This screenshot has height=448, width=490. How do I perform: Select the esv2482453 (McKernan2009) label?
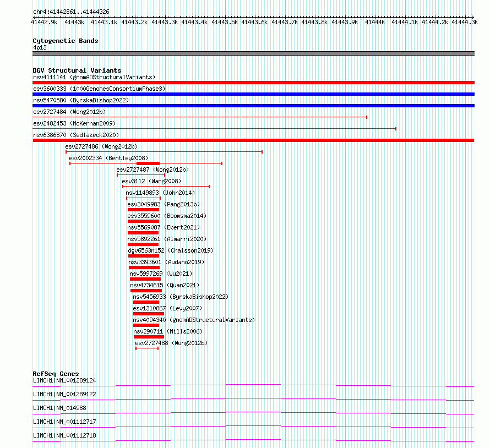[x=74, y=123]
